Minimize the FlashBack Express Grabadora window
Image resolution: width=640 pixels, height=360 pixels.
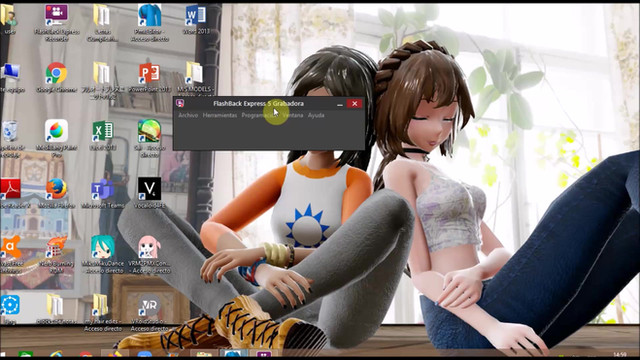click(340, 104)
